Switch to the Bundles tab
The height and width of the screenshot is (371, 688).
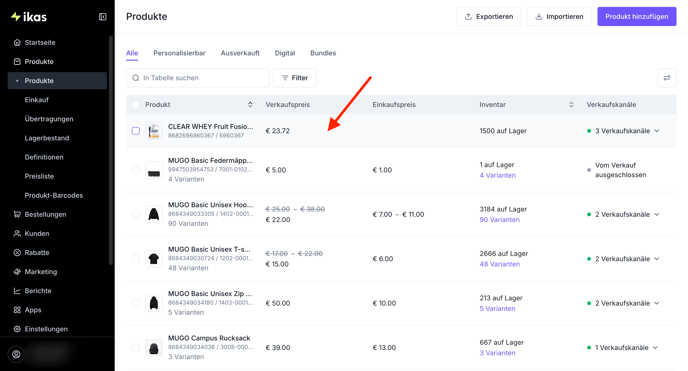tap(323, 53)
